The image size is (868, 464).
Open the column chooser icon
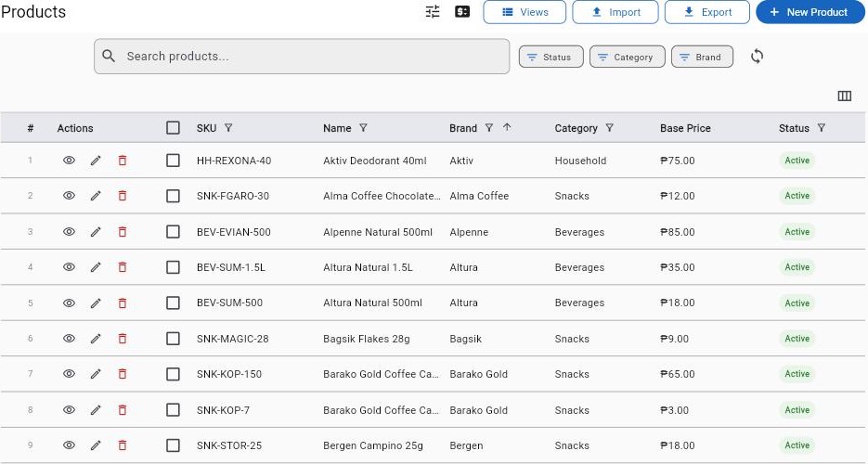(844, 97)
